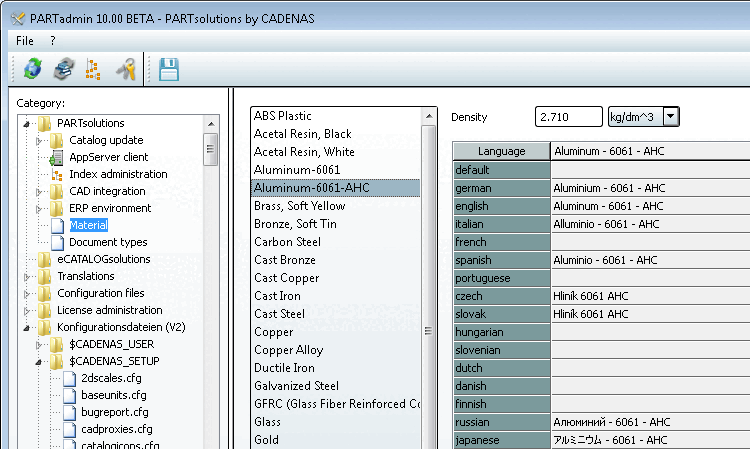750x449 pixels.
Task: Click the Save floppy disk icon
Action: pos(169,68)
